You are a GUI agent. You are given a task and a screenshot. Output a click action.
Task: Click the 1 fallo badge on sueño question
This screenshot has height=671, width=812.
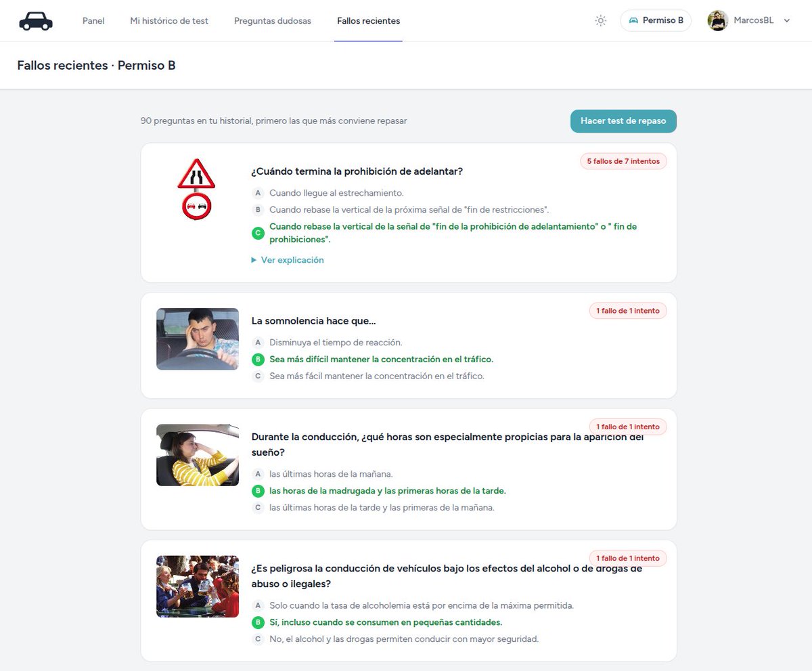(x=628, y=427)
